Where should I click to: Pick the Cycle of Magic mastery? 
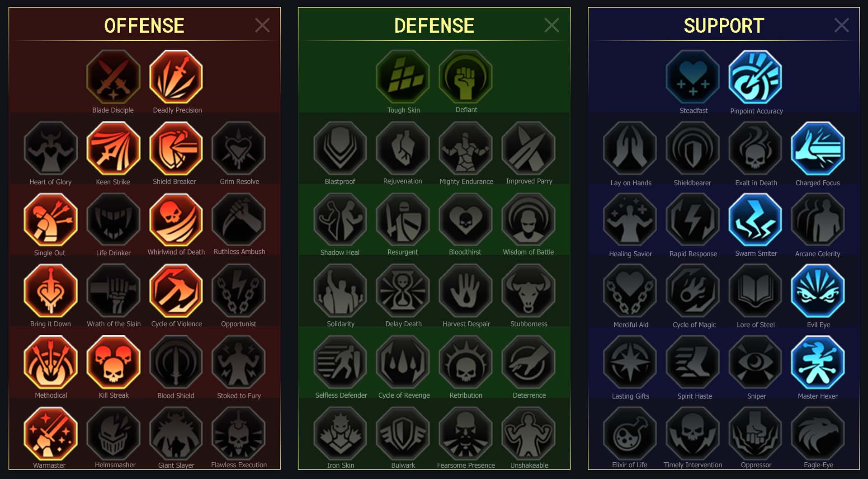[x=693, y=291]
